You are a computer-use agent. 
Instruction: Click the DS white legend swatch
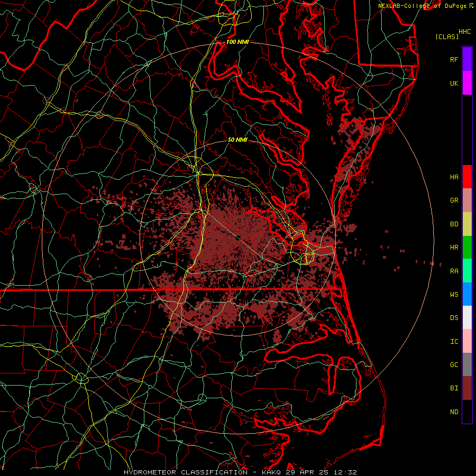467,317
